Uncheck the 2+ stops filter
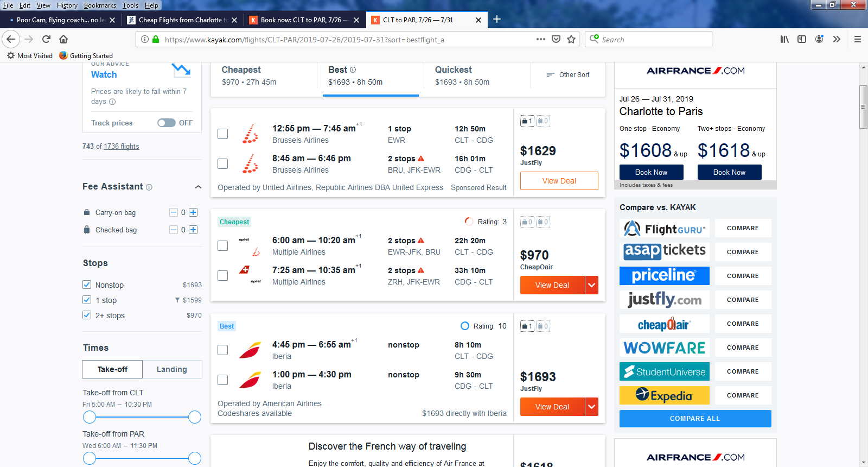This screenshot has height=467, width=868. [87, 315]
